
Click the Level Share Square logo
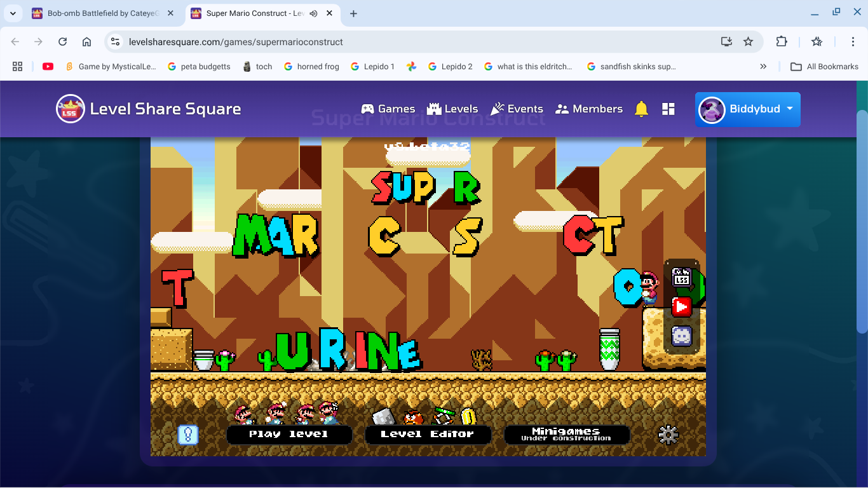[x=149, y=109]
